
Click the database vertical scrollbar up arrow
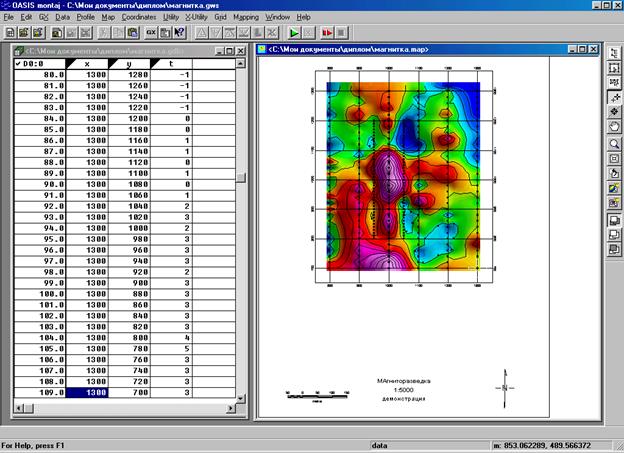pos(240,63)
